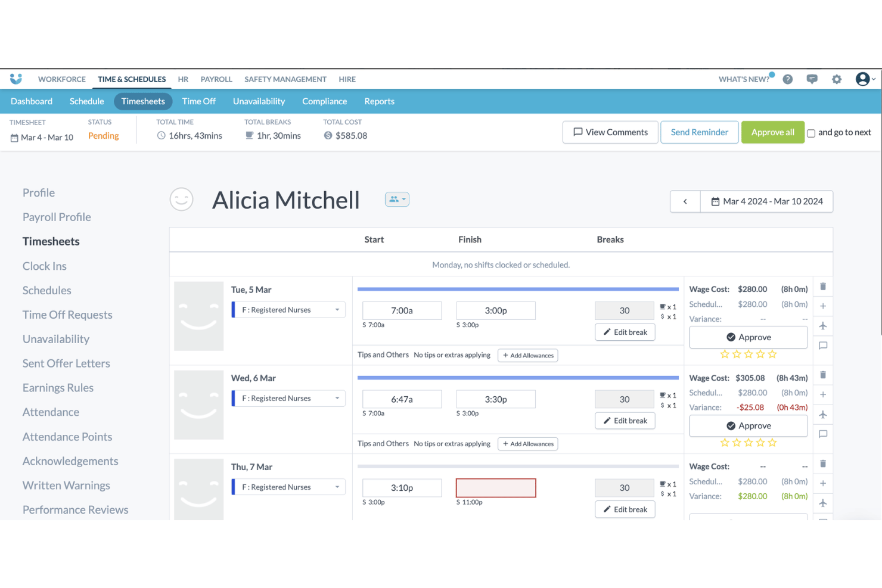The height and width of the screenshot is (588, 882).
Task: Open the user account avatar menu
Action: coord(865,79)
